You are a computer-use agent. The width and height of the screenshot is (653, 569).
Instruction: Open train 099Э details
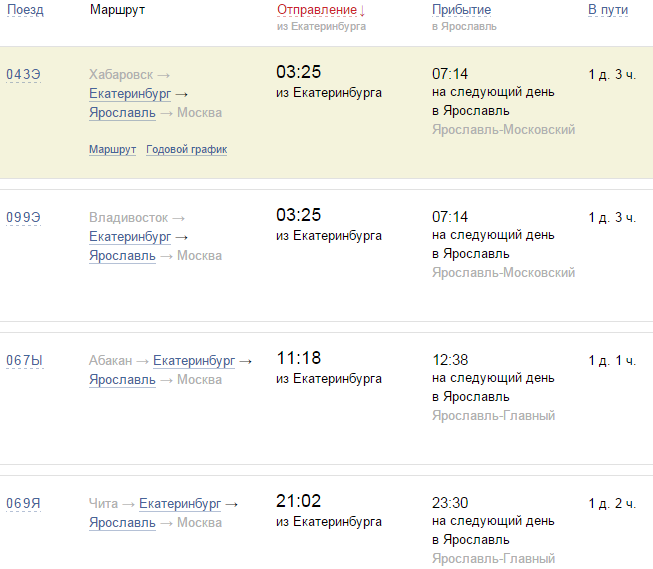coord(23,217)
